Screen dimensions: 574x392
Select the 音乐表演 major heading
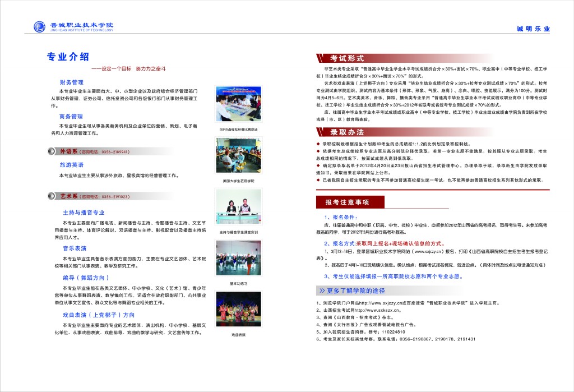[75, 248]
